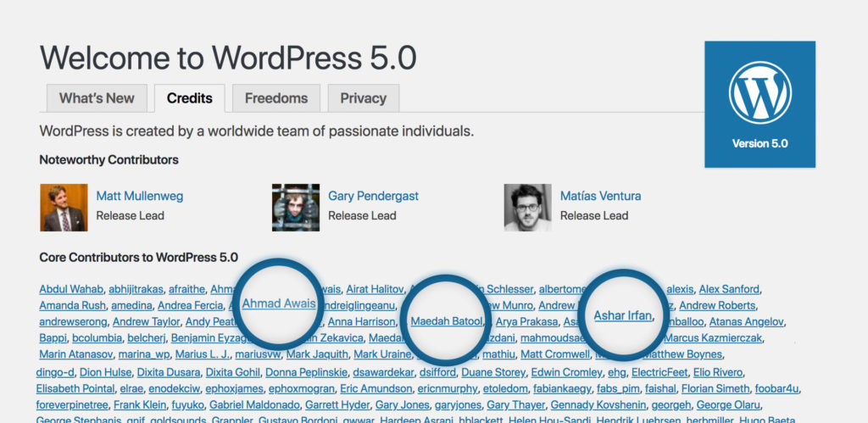
Task: Open the Freedoms tab
Action: (276, 98)
